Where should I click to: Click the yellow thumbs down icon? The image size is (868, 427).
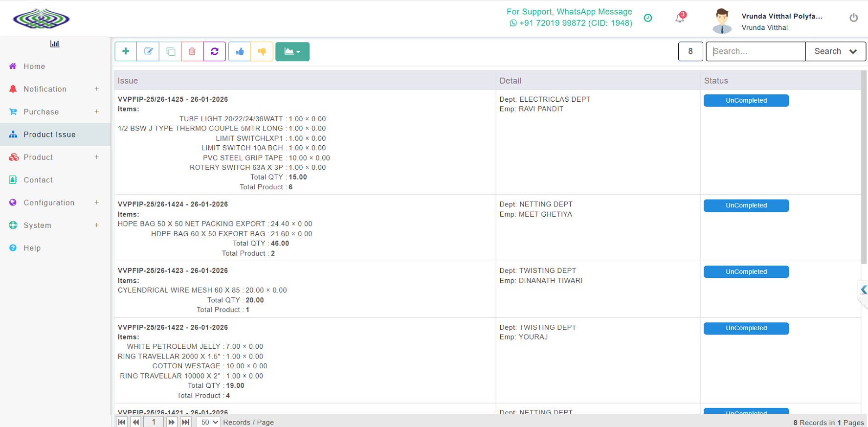click(x=262, y=51)
